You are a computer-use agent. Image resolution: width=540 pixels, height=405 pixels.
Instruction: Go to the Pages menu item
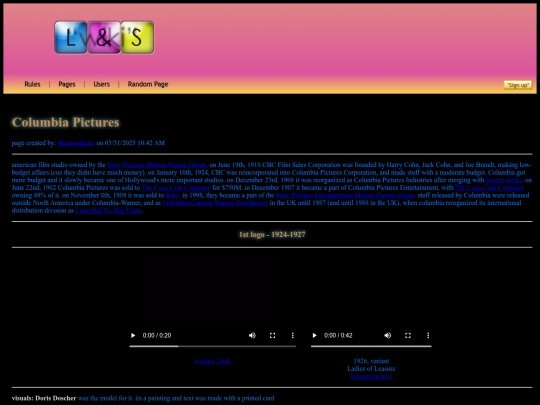(67, 84)
